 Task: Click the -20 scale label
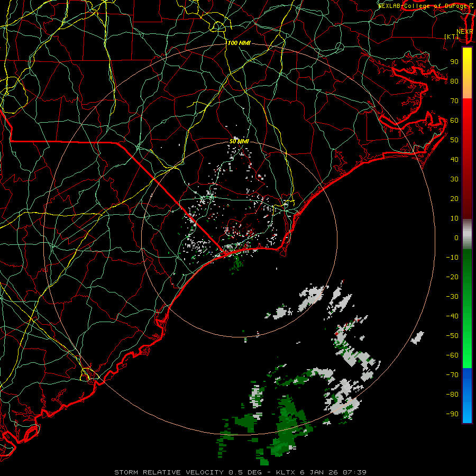tap(452, 277)
